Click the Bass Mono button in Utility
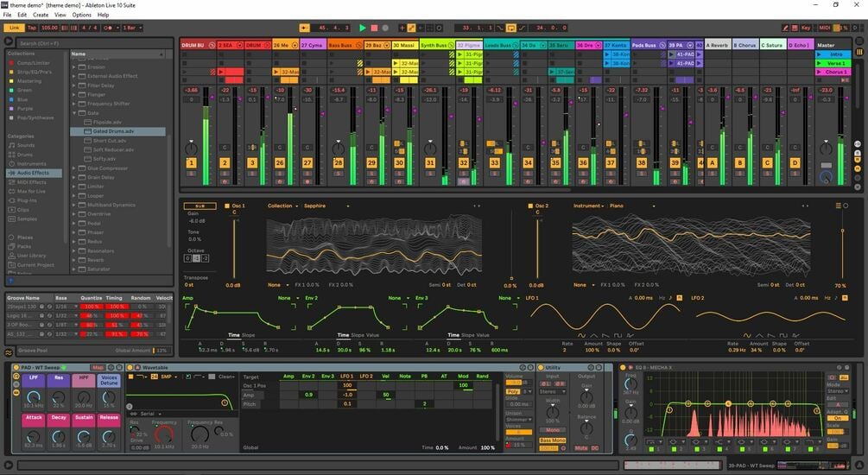Screen dimensions: 868x475 tap(553, 440)
